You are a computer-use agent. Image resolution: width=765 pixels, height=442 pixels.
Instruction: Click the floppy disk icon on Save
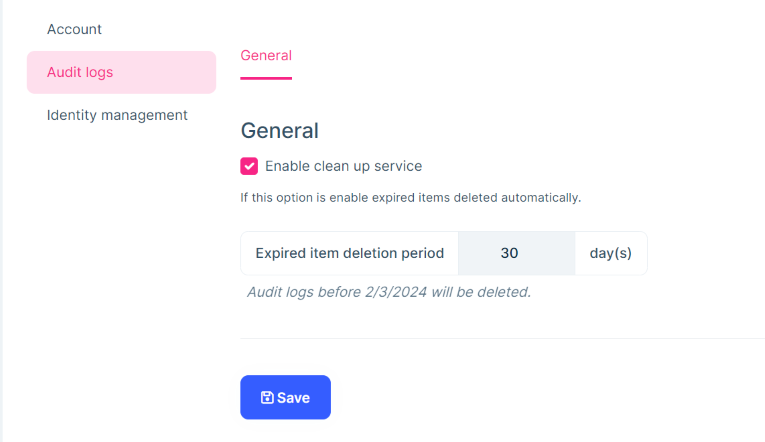(x=267, y=398)
